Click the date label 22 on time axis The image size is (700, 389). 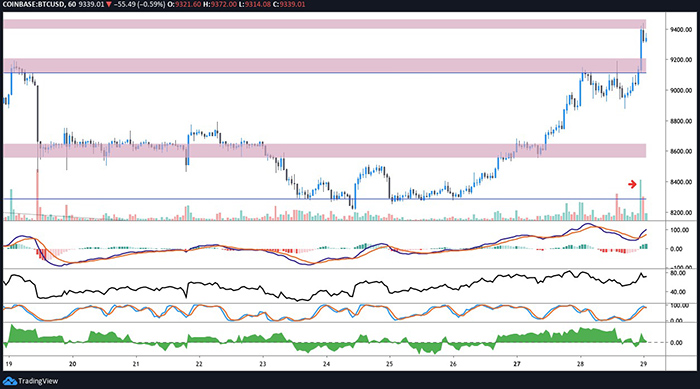[199, 364]
